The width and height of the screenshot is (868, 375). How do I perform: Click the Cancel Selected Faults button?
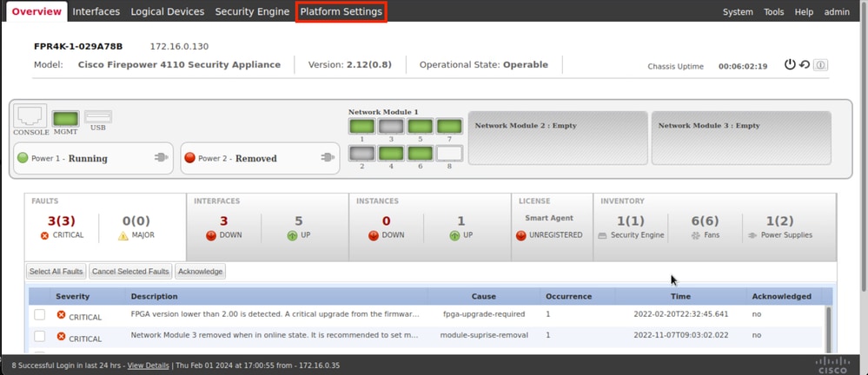pos(130,272)
